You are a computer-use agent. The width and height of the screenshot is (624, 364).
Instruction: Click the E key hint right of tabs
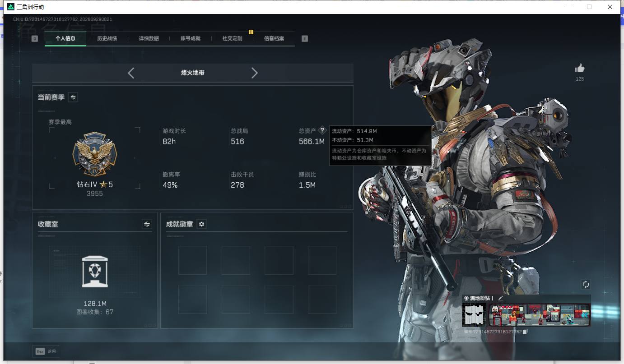(305, 39)
